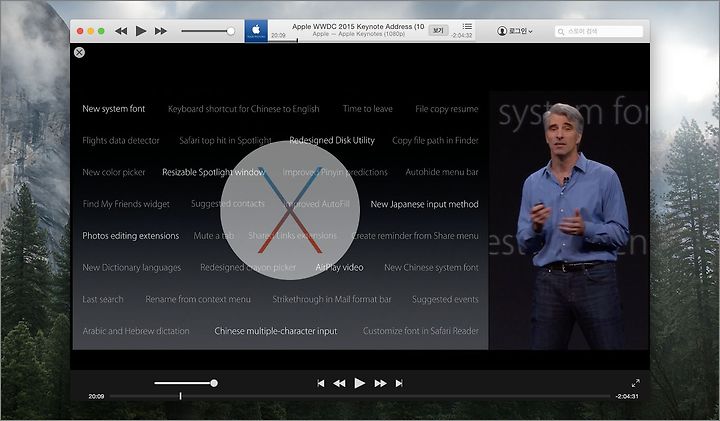Click the green zoom window button
Viewport: 720px width, 421px height.
101,31
